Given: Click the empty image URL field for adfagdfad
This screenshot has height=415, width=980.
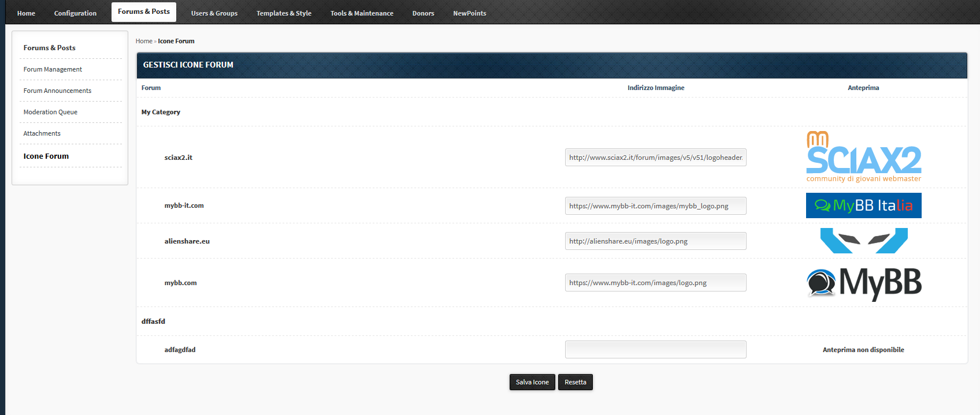Looking at the screenshot, I should point(656,350).
